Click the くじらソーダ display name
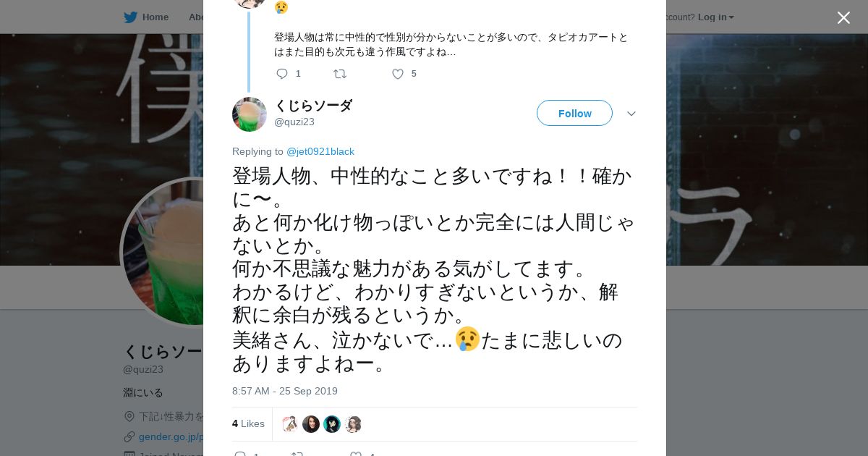This screenshot has width=868, height=456. point(313,106)
